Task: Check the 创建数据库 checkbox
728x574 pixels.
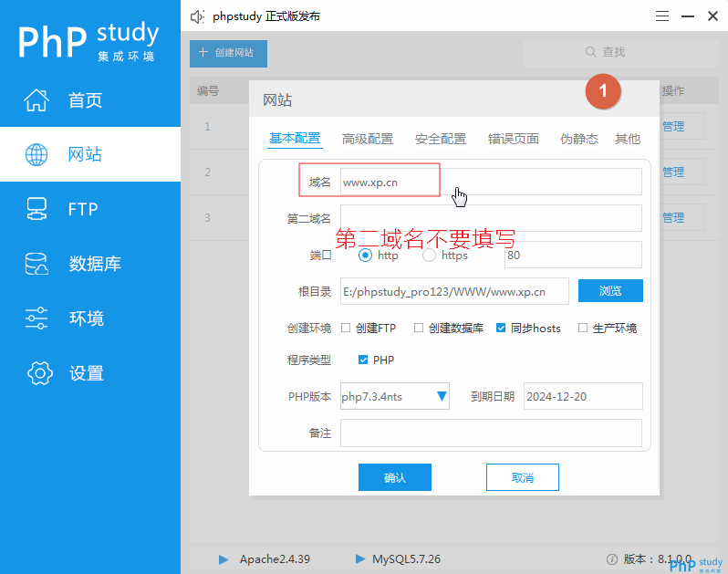Action: coord(419,328)
